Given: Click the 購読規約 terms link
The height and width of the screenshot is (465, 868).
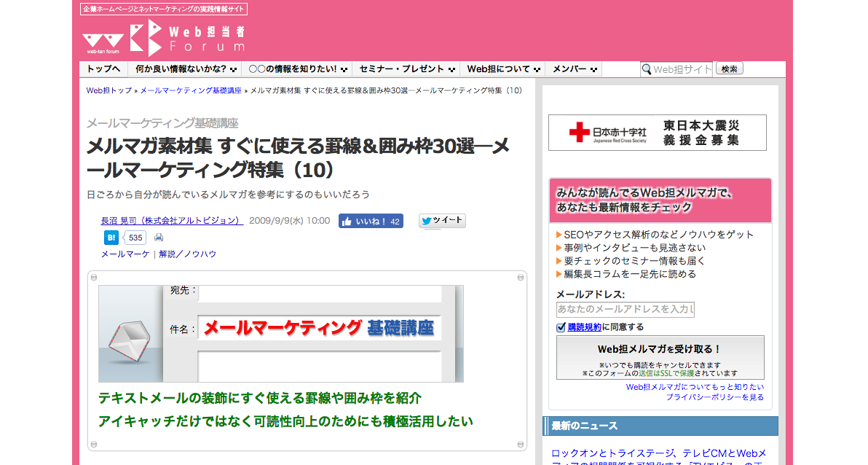Looking at the screenshot, I should pos(584,327).
